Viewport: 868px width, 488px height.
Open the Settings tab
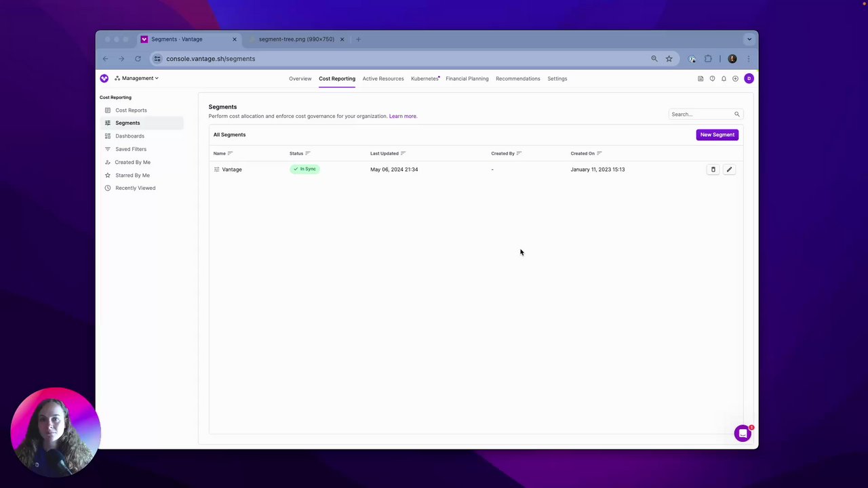[557, 79]
